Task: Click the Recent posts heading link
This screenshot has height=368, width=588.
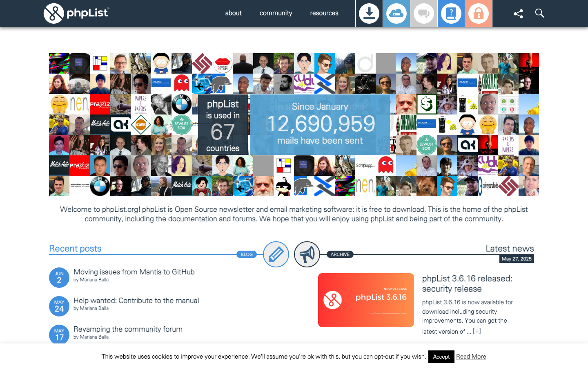Action: 75,249
